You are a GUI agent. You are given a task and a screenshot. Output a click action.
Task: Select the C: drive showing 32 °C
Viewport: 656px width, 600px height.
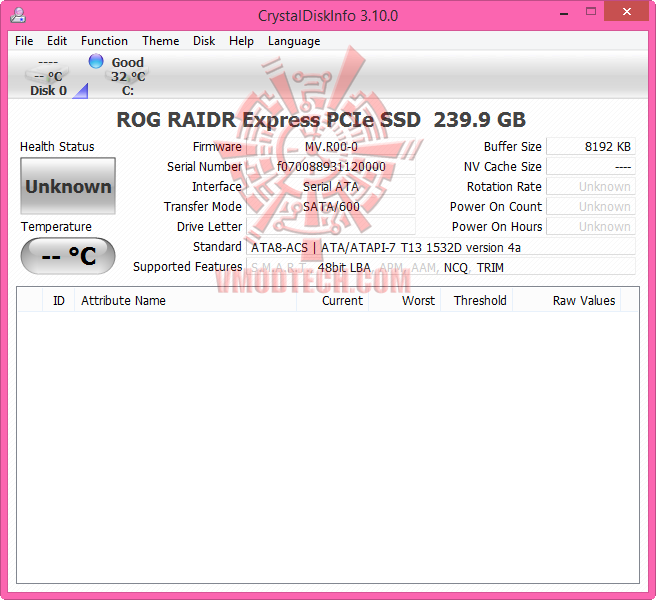tap(128, 77)
